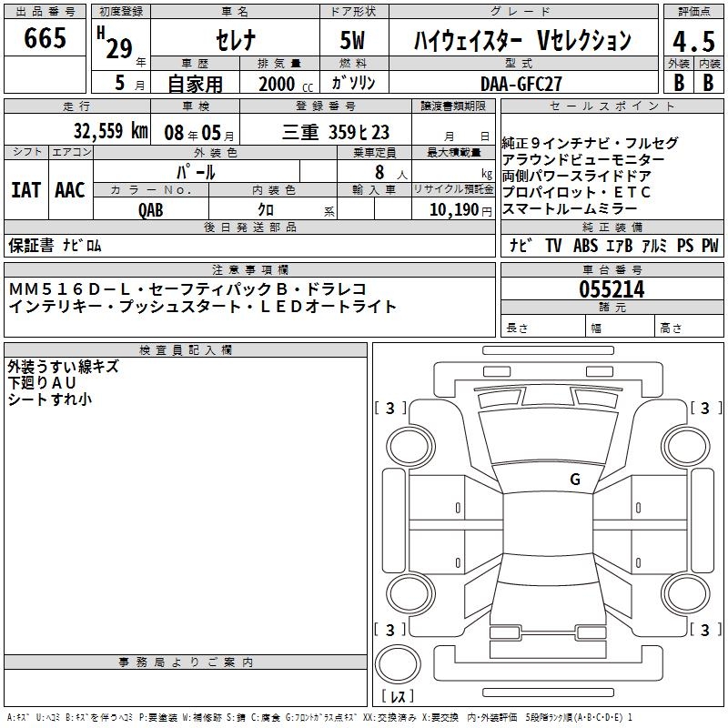Select the 後日発送部品 header
The height and width of the screenshot is (728, 728).
[x=249, y=227]
